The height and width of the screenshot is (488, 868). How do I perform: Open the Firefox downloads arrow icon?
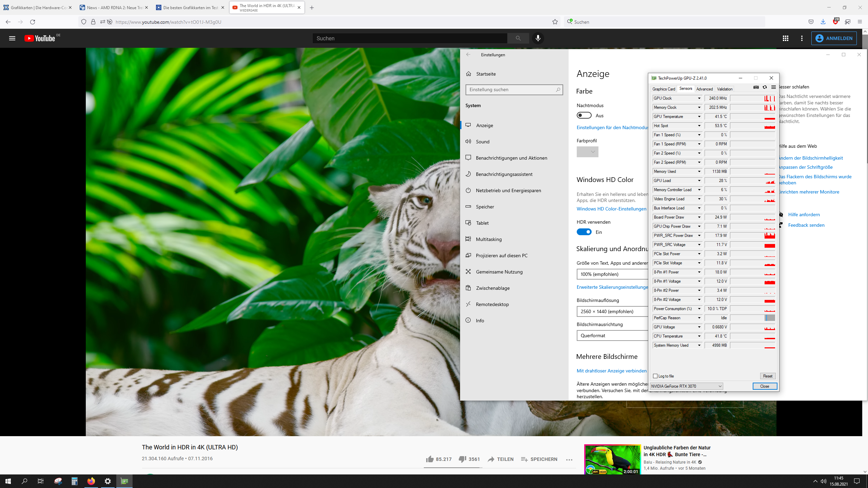823,22
